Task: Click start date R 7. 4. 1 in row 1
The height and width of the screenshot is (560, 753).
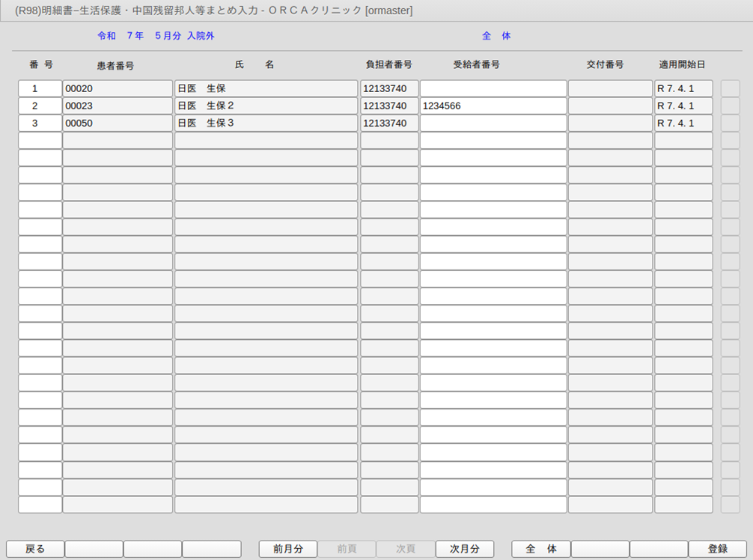Action: (683, 88)
